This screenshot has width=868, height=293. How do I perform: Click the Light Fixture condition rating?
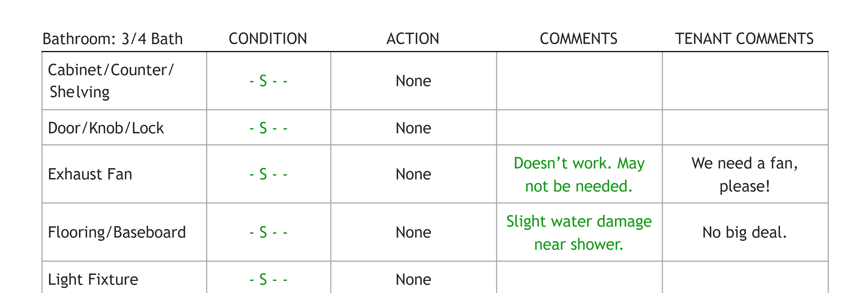pyautogui.click(x=268, y=280)
